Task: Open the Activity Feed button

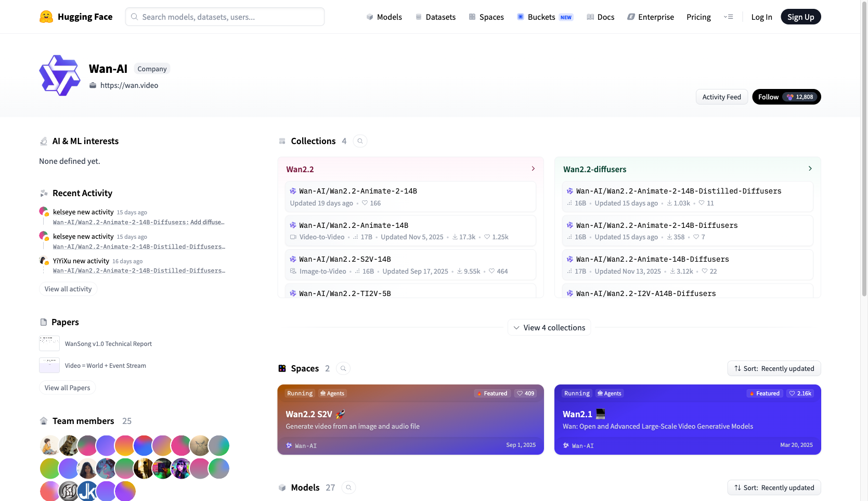Action: (722, 97)
